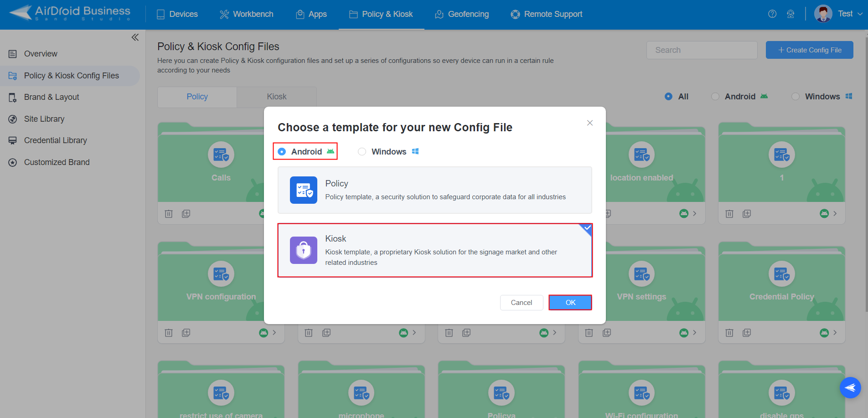Select the Android radio in dialog
The image size is (868, 418).
click(x=282, y=152)
